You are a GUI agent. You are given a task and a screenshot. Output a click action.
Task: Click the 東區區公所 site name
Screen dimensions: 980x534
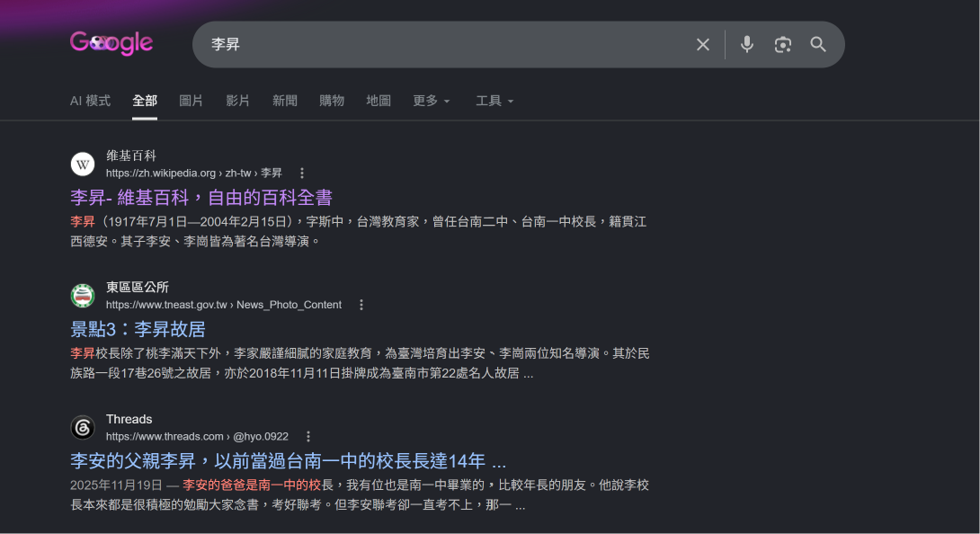coord(138,287)
